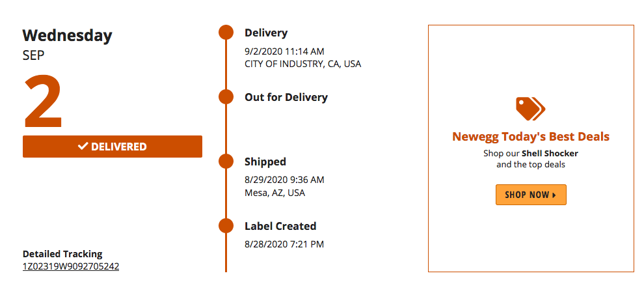Select the Shipped timeline dot

(x=226, y=161)
